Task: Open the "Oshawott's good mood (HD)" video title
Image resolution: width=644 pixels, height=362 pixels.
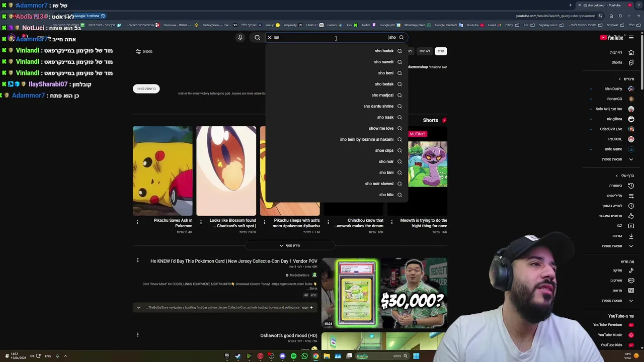Action: pyautogui.click(x=289, y=335)
